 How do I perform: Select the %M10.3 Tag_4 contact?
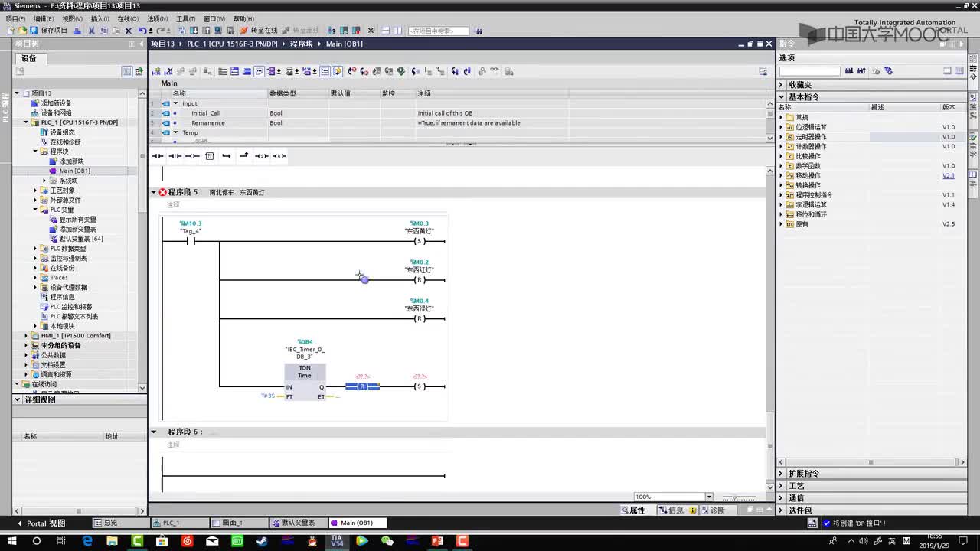[x=190, y=241]
